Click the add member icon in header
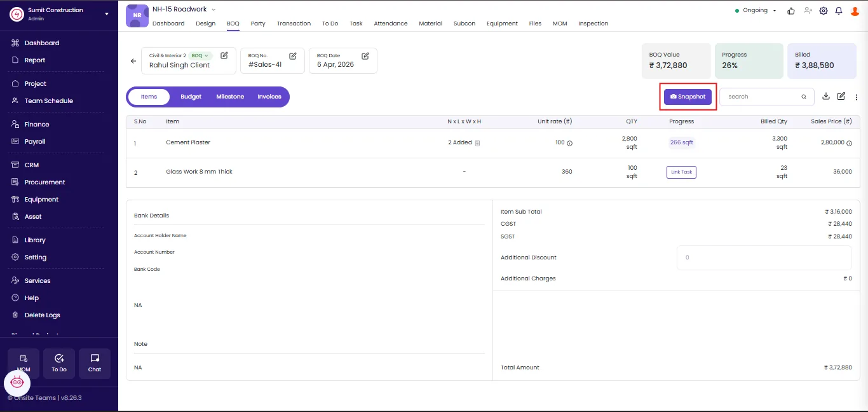 (x=808, y=11)
